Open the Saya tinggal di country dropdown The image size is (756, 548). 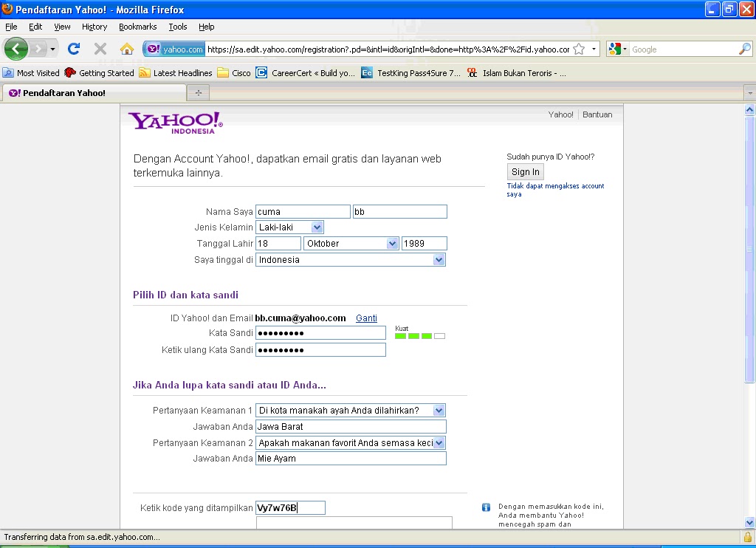[x=351, y=260]
